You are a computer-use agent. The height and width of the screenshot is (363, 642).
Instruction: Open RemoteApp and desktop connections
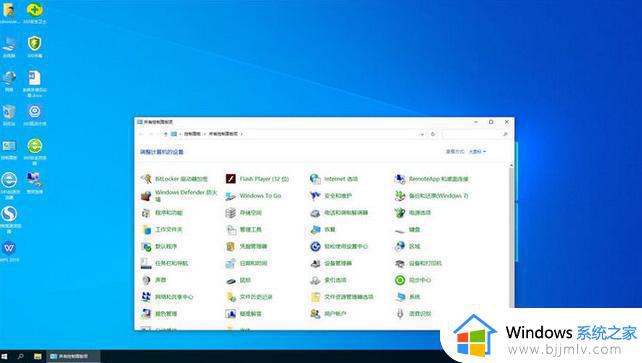[431, 179]
